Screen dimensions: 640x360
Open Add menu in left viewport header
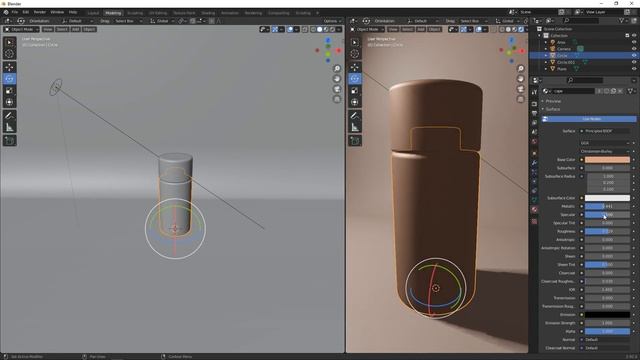point(76,29)
